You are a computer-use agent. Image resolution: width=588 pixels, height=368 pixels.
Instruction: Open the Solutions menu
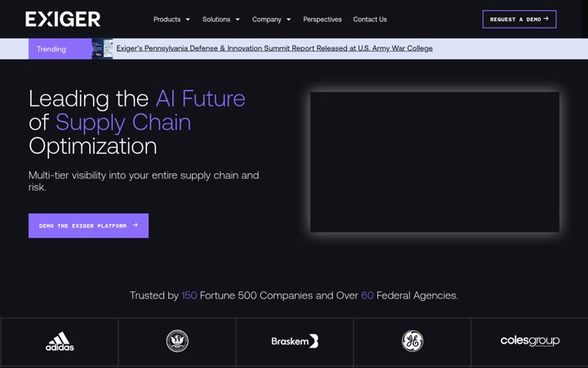point(216,19)
